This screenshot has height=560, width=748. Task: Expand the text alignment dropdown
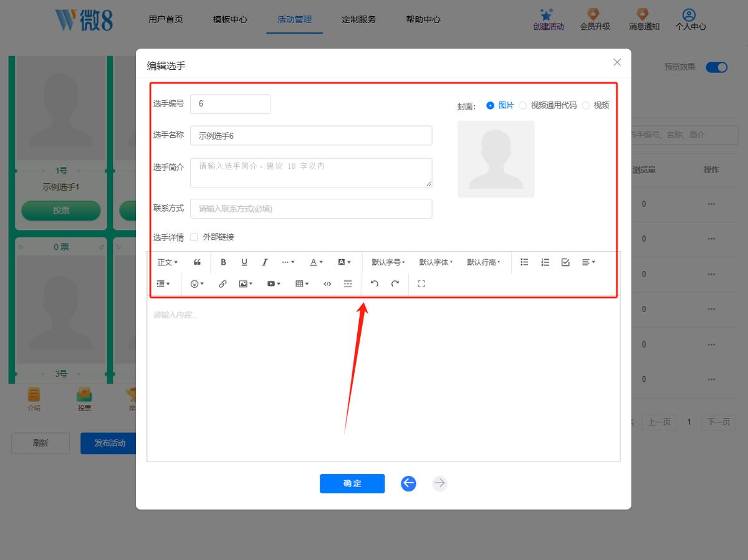click(x=588, y=262)
